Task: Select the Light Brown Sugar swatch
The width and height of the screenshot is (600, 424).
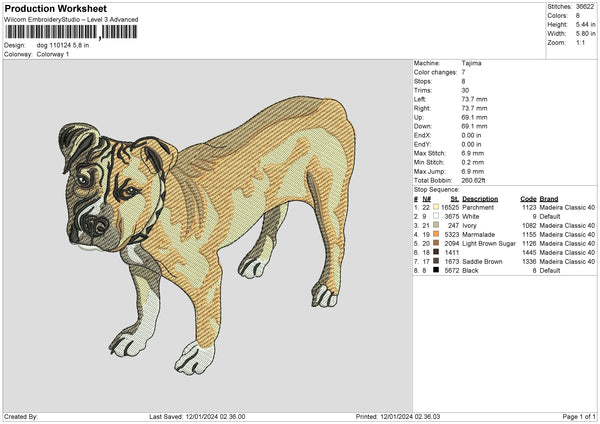Action: (435, 243)
